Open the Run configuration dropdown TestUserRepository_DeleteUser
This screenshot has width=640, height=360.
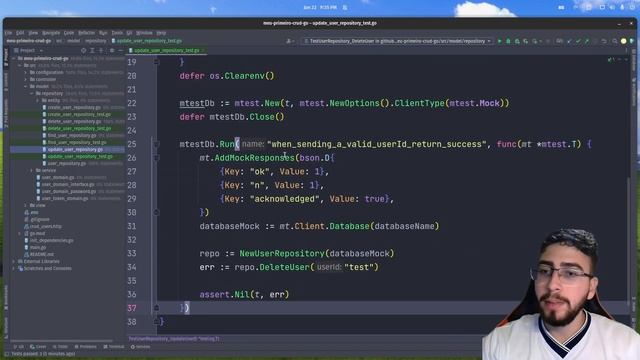coord(397,41)
